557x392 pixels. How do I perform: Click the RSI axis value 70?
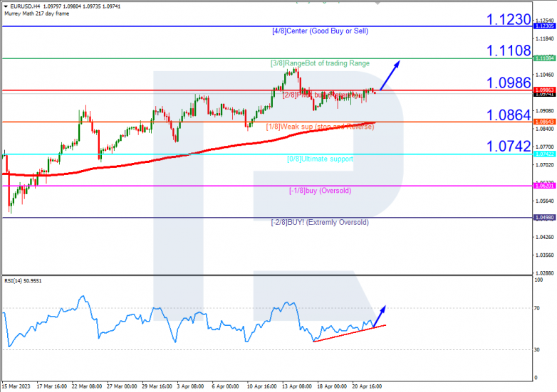537,308
